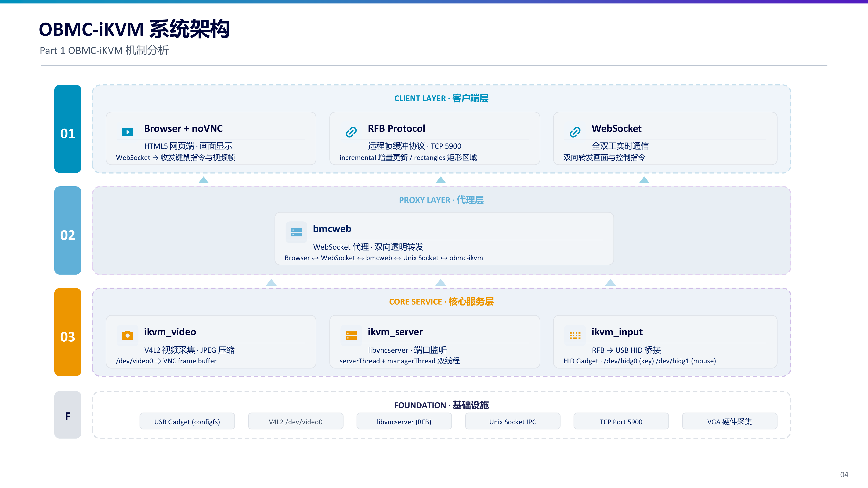This screenshot has height=488, width=868.
Task: Click the TCP Port 5900 chip
Action: [x=621, y=421]
